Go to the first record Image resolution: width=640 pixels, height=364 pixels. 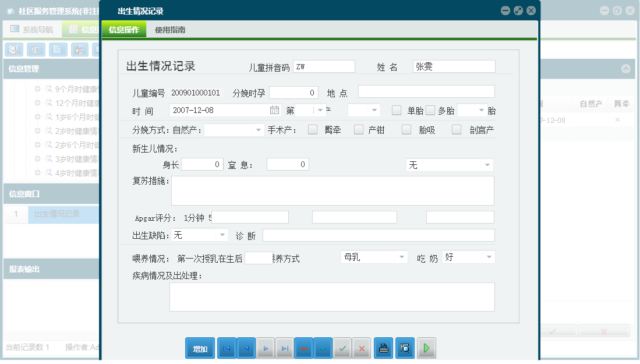coord(227,348)
